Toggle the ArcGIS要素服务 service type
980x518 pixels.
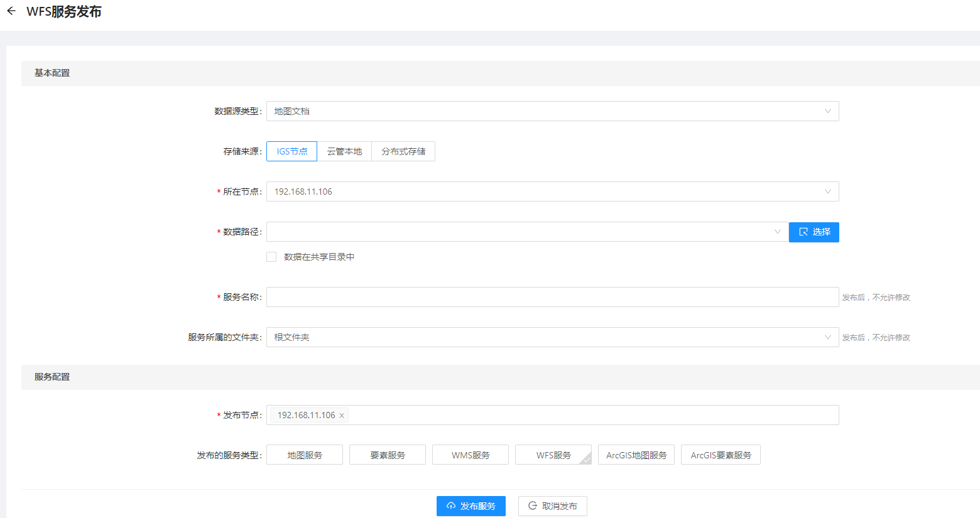pos(721,455)
